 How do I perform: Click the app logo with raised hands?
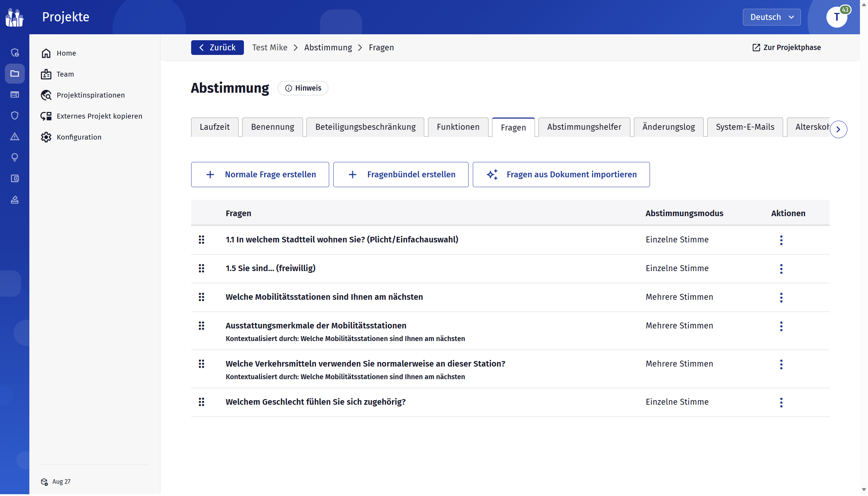[x=14, y=17]
